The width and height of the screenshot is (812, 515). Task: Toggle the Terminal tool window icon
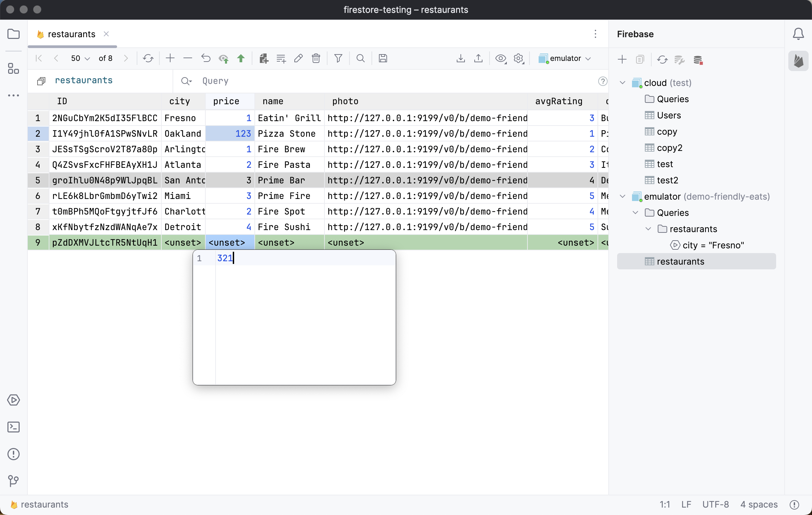(x=14, y=427)
